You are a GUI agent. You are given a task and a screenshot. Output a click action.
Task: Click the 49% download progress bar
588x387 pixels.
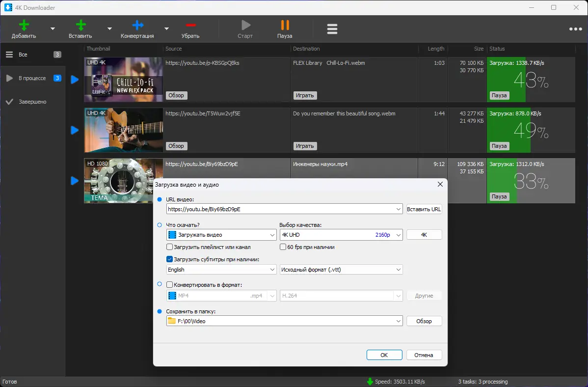tap(531, 130)
